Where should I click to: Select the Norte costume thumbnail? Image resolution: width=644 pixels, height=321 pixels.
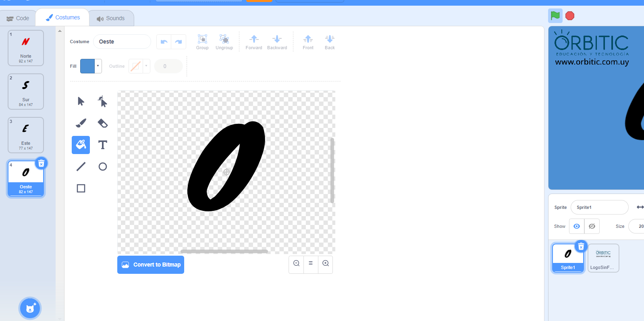26,48
